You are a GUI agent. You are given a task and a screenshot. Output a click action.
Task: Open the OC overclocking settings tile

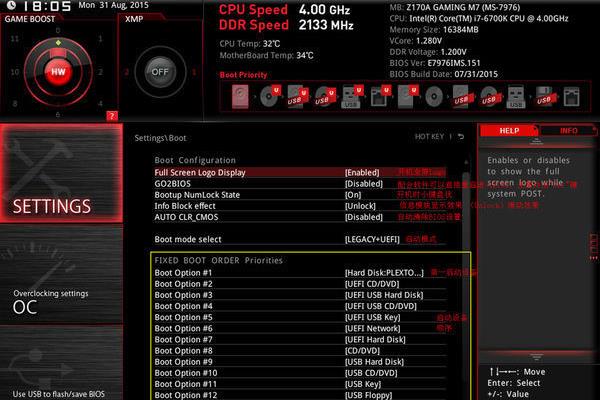(x=61, y=275)
